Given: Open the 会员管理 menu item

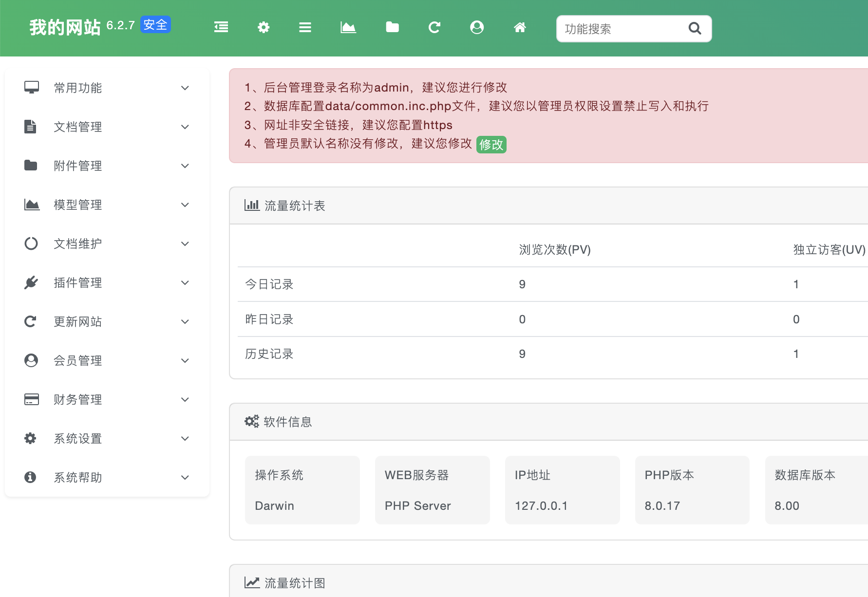Looking at the screenshot, I should click(x=107, y=360).
